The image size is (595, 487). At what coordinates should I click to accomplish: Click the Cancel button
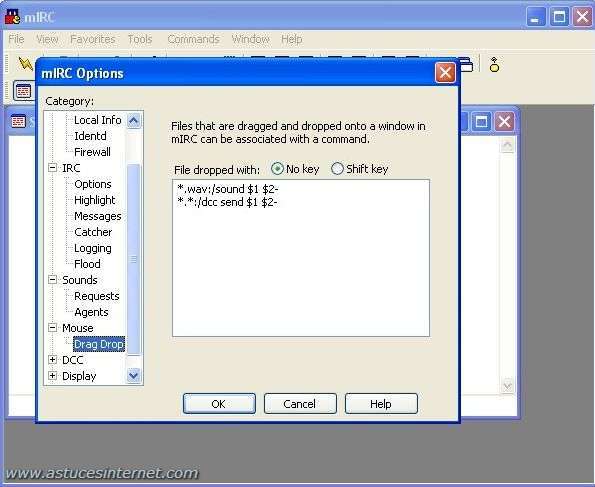click(300, 403)
